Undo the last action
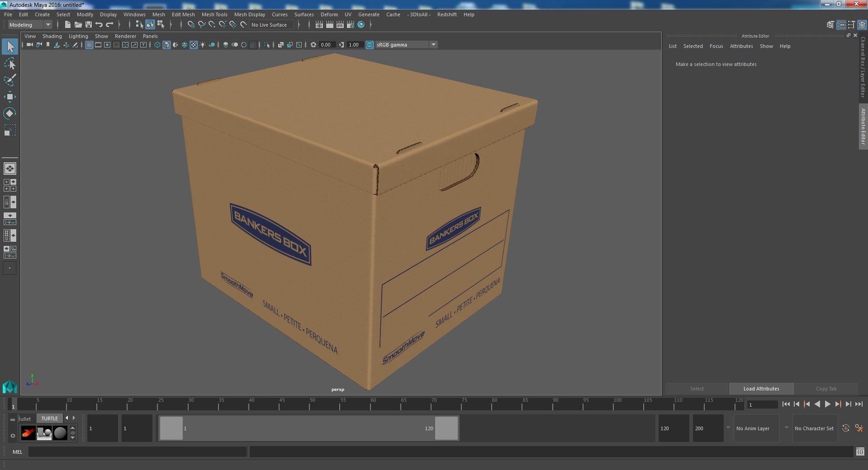The image size is (868, 470). [99, 25]
